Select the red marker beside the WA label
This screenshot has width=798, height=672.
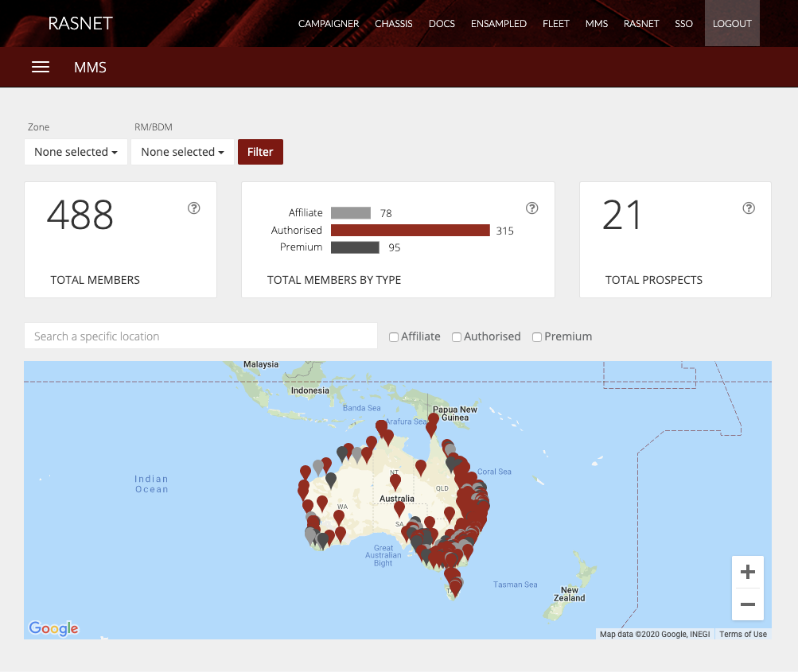(339, 518)
